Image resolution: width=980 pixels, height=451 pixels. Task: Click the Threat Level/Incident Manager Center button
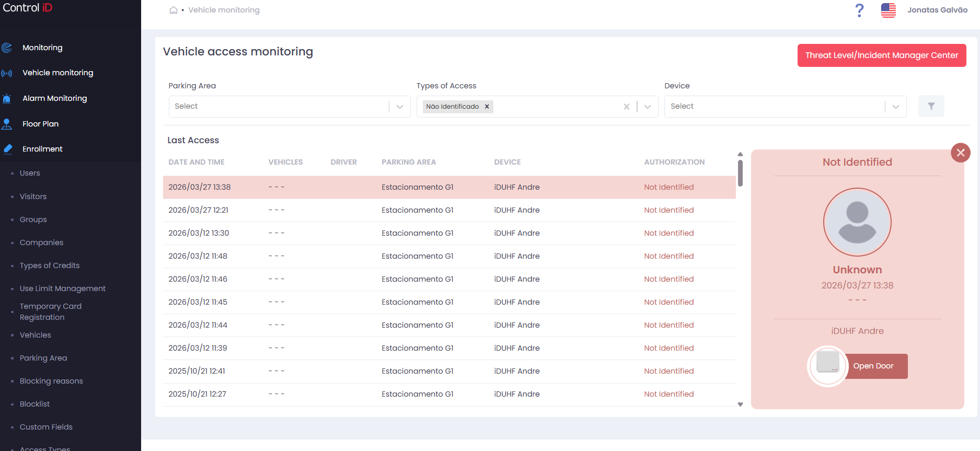click(x=882, y=55)
